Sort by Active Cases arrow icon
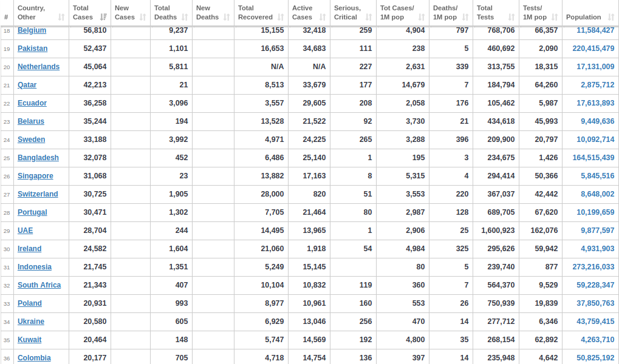The height and width of the screenshot is (364, 619). 323,17
